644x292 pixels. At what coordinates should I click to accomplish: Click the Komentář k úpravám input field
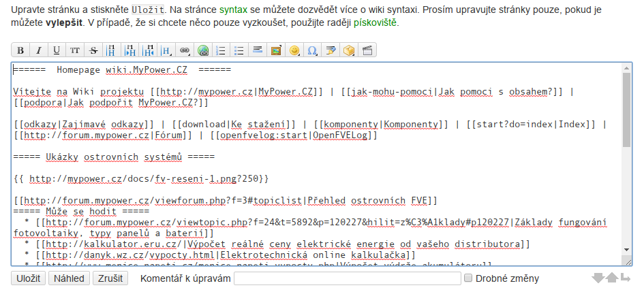point(347,278)
